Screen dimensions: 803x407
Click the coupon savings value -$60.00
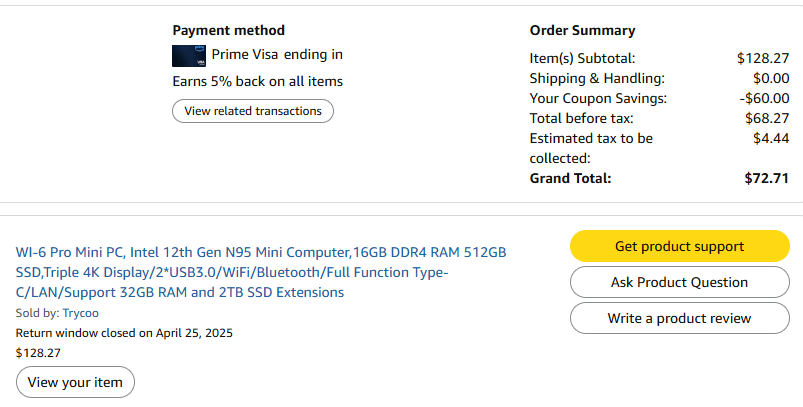(x=764, y=98)
